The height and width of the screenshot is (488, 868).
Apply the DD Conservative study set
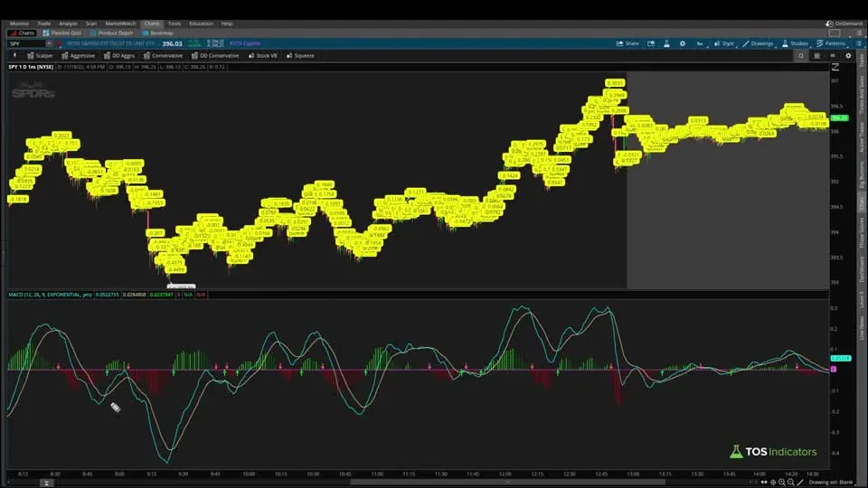215,56
